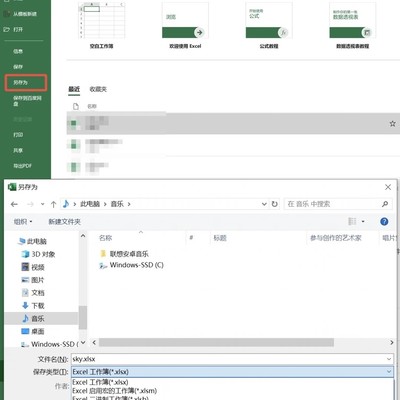The image size is (400, 400).
Task: Select 此电脑 in the navigation tree
Action: pos(33,241)
